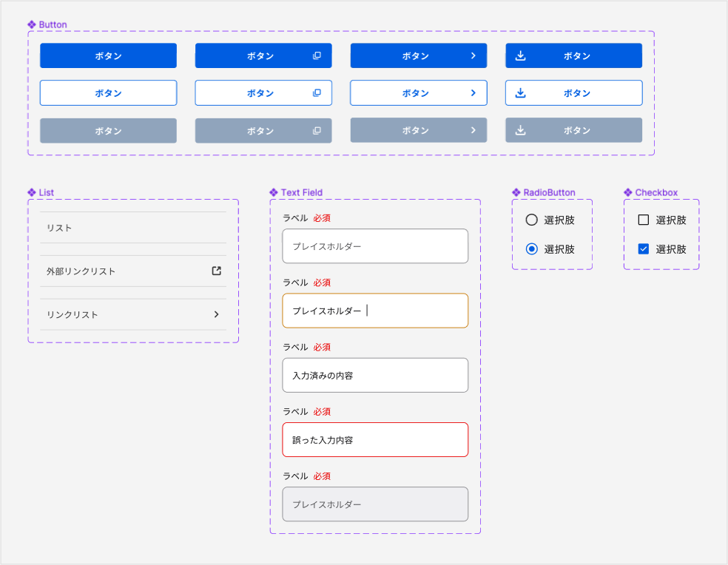
Task: Click the copy icon on the blue filled button
Action: point(317,55)
